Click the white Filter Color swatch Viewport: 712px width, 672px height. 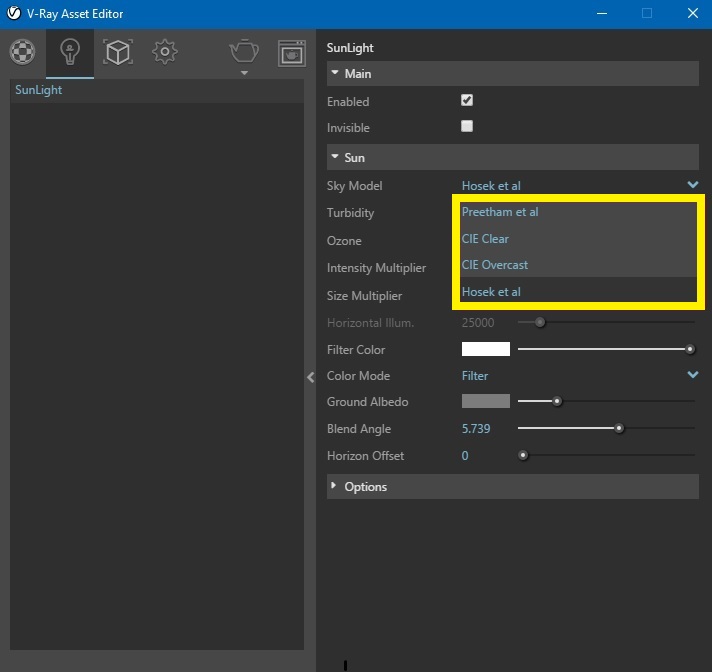485,349
